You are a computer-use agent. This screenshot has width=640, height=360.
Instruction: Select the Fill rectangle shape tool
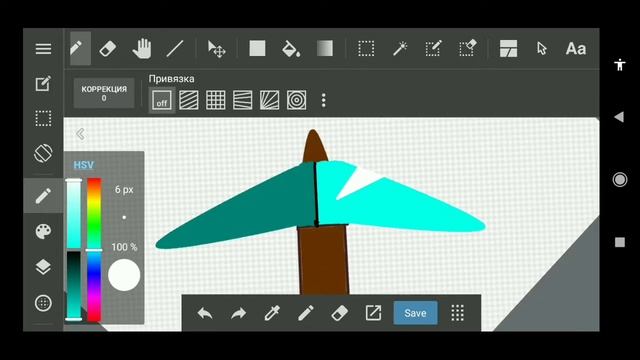[x=257, y=48]
